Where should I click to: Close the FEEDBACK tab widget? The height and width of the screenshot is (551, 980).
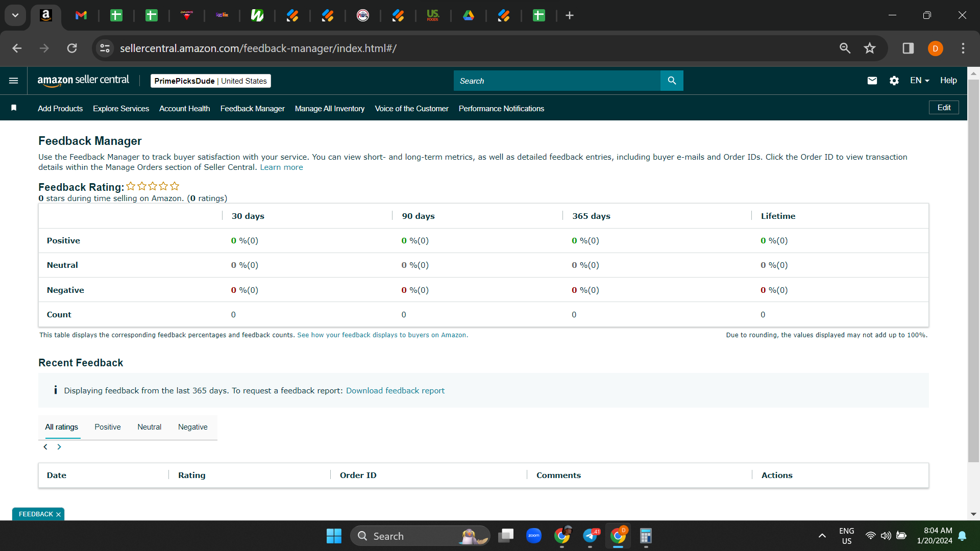pyautogui.click(x=58, y=514)
